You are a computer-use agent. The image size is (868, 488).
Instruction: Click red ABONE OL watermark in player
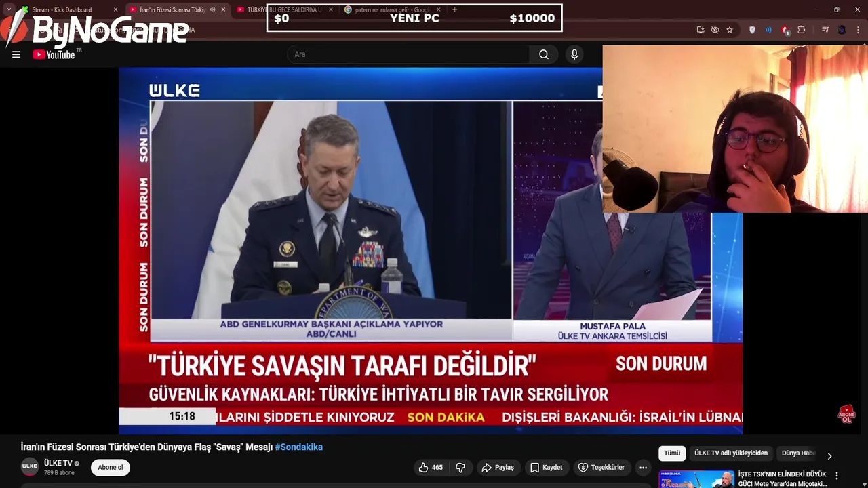846,414
